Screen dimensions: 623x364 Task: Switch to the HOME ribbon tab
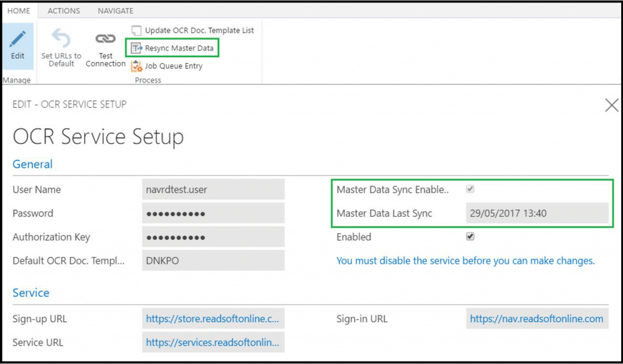pos(19,11)
